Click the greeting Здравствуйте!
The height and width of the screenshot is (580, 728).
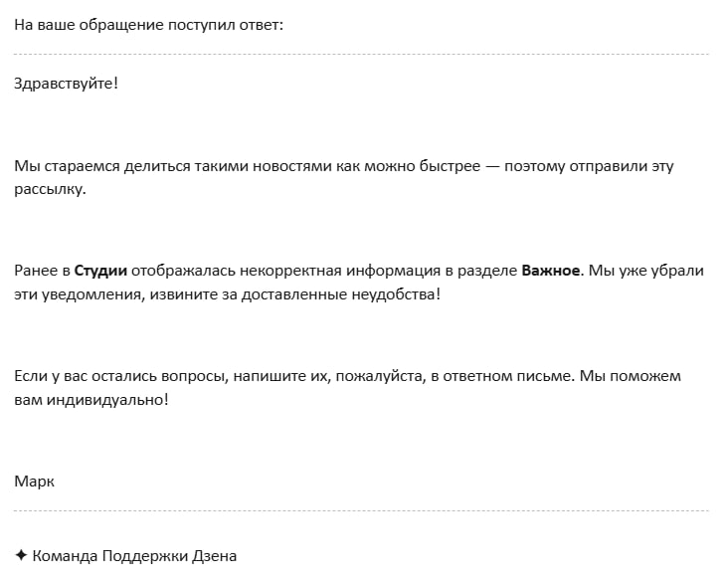click(66, 84)
